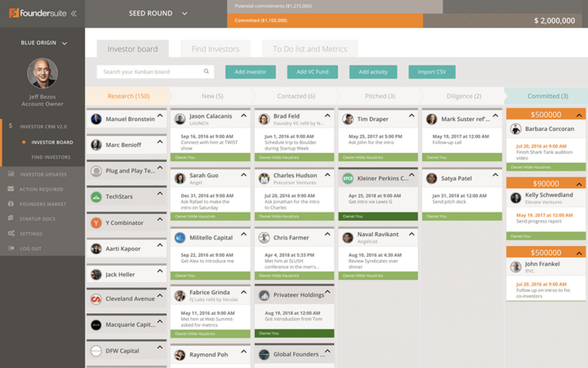
Task: Click the Import CSV button
Action: [x=432, y=72]
